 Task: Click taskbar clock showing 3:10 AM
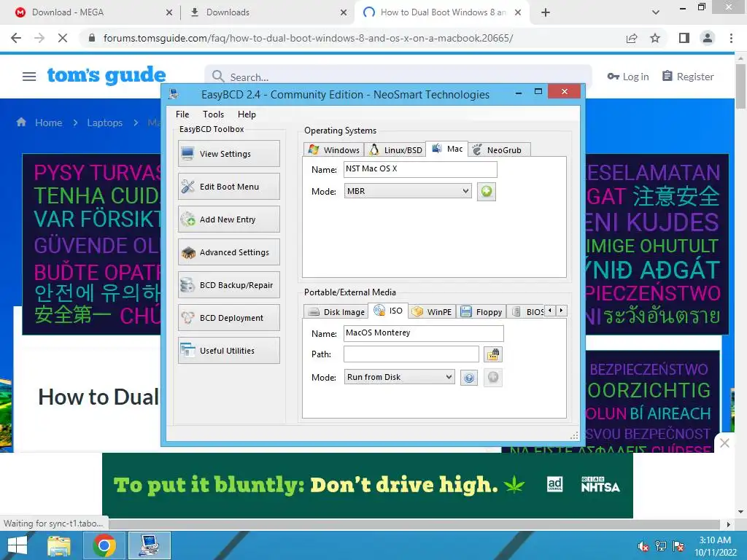coord(715,546)
